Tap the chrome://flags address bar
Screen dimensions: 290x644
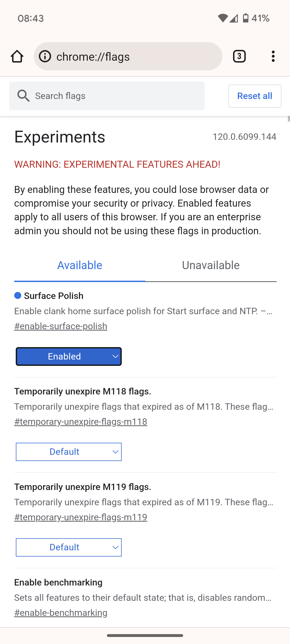point(128,56)
